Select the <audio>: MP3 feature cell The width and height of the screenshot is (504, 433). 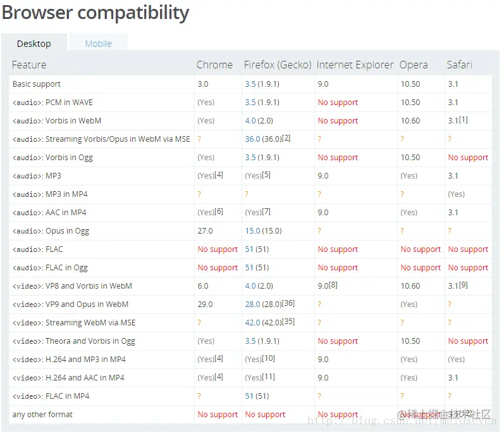coord(102,175)
